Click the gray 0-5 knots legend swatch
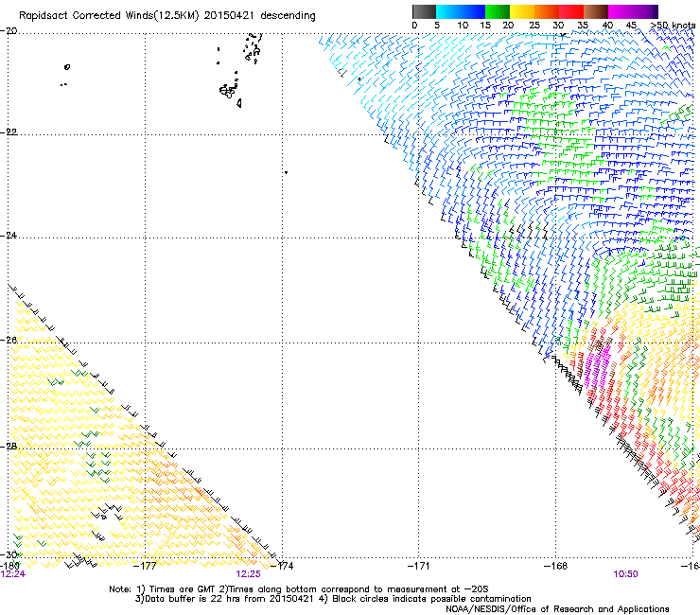The image size is (700, 615). coord(424,11)
